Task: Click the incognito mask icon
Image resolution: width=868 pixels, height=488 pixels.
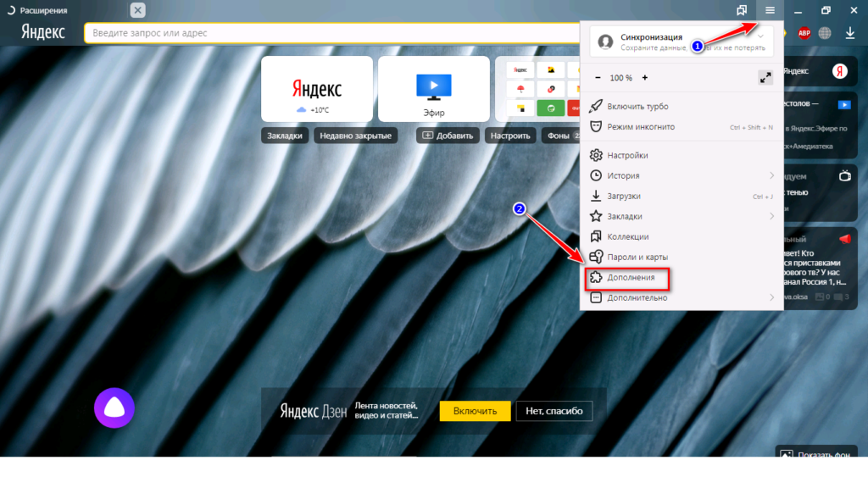Action: (x=596, y=127)
